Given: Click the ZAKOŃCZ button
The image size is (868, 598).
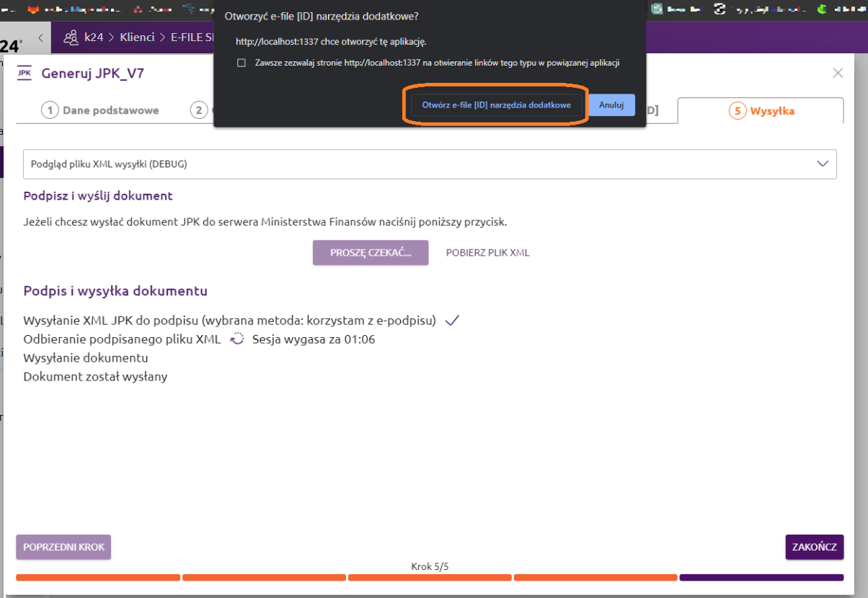Looking at the screenshot, I should 814,547.
